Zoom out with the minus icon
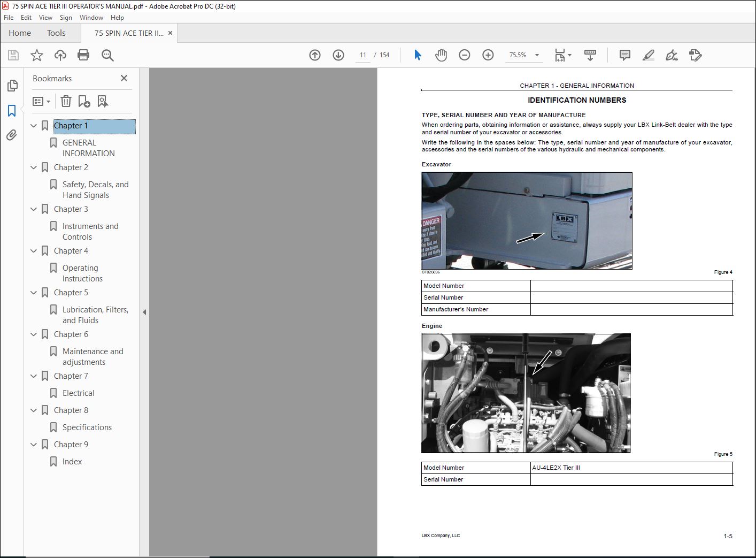The width and height of the screenshot is (756, 558). click(x=465, y=55)
